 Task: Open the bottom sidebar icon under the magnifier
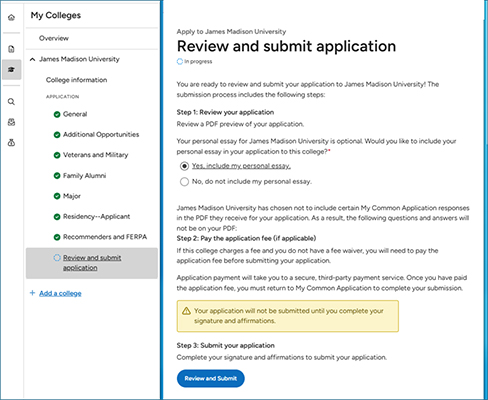11,143
